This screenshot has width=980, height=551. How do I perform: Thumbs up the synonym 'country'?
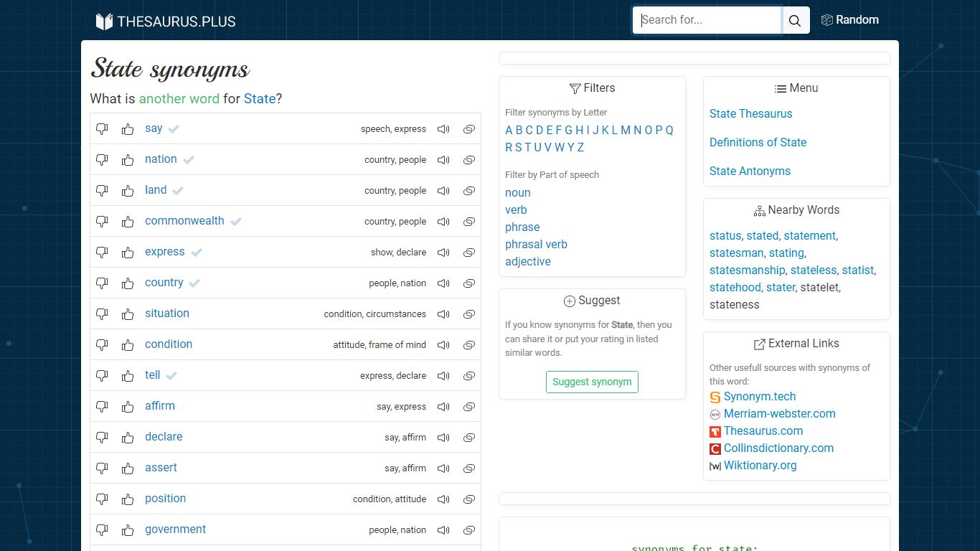(128, 283)
